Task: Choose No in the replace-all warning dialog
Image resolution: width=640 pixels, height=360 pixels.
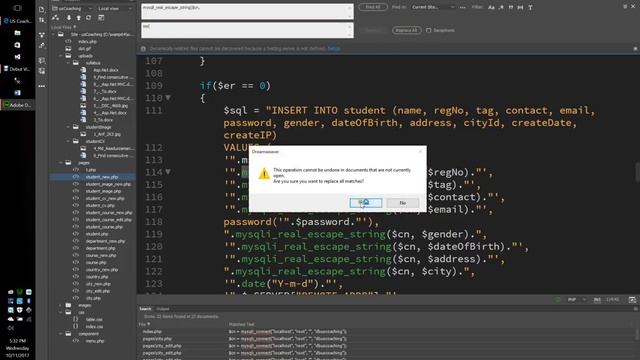Action: point(402,203)
